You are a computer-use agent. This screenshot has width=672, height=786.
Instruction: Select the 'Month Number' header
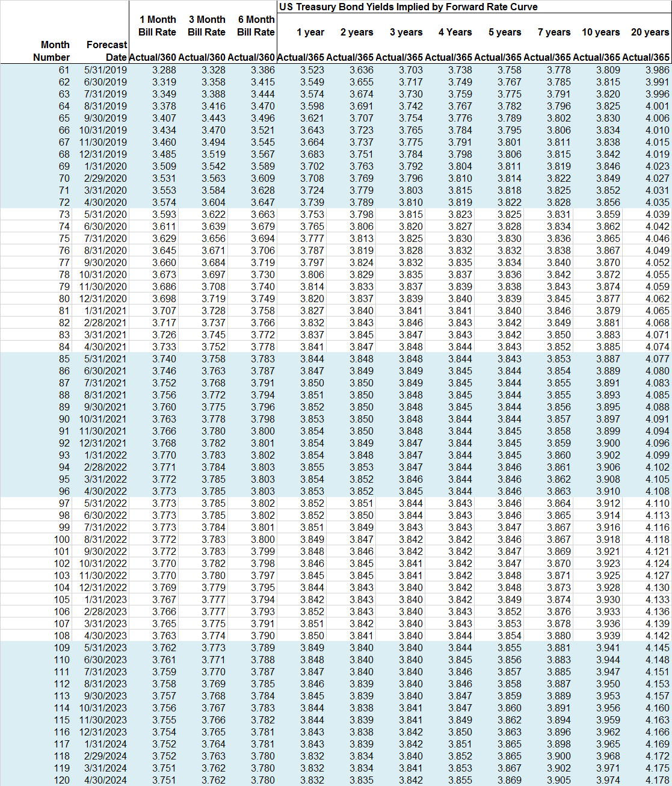[x=52, y=51]
